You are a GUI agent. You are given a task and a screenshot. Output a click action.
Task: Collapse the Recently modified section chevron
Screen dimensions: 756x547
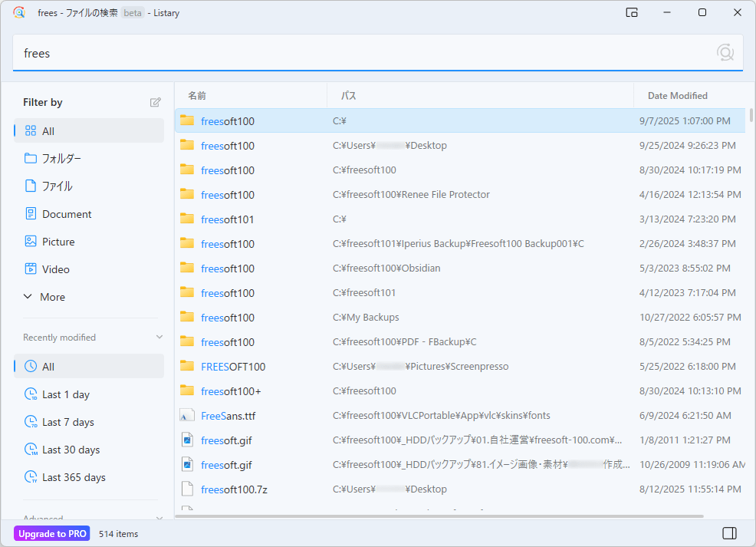point(159,337)
